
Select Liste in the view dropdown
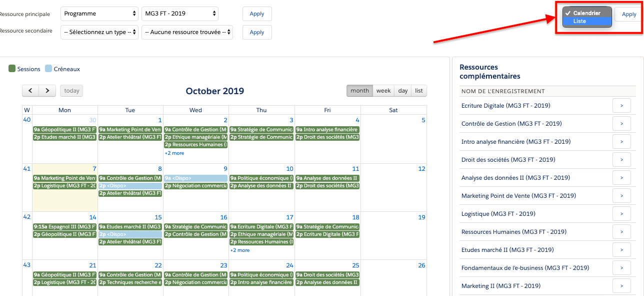(x=580, y=22)
